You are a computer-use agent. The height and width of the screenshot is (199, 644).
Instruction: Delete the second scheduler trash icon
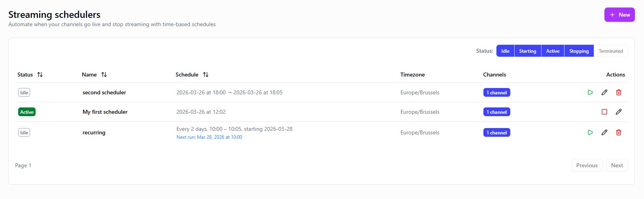point(619,92)
